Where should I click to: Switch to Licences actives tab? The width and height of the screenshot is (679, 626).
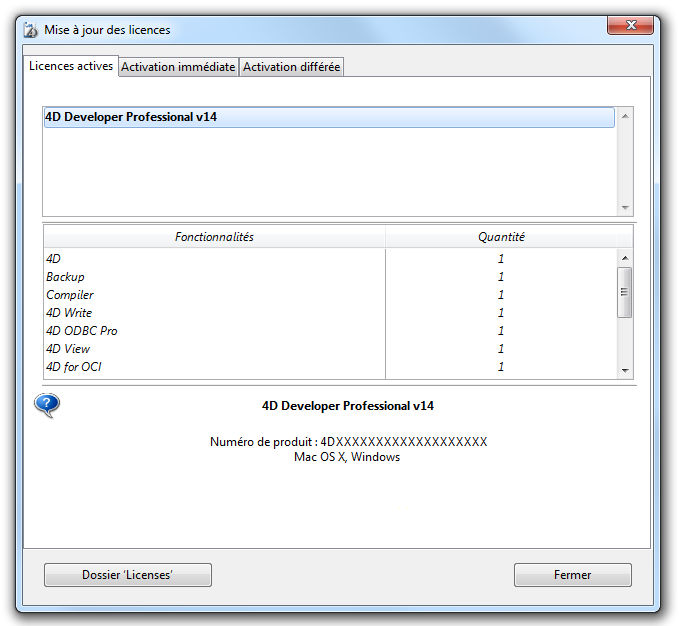pos(71,66)
